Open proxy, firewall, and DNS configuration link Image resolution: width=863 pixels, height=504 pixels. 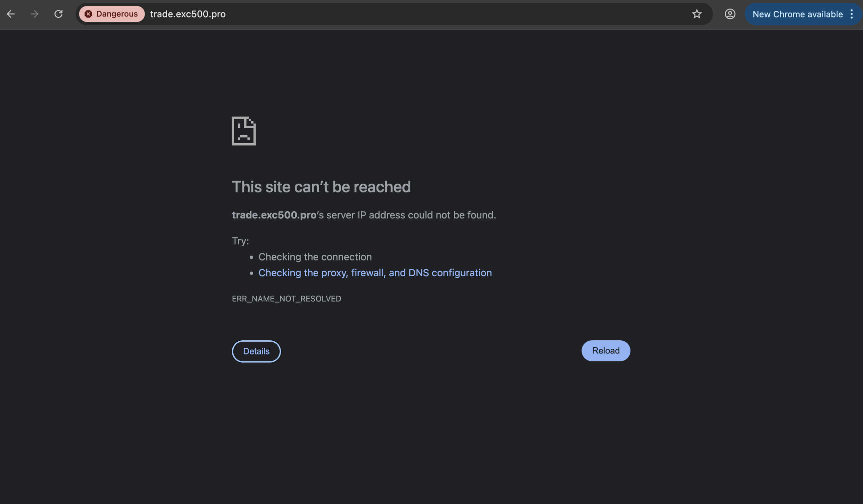375,273
